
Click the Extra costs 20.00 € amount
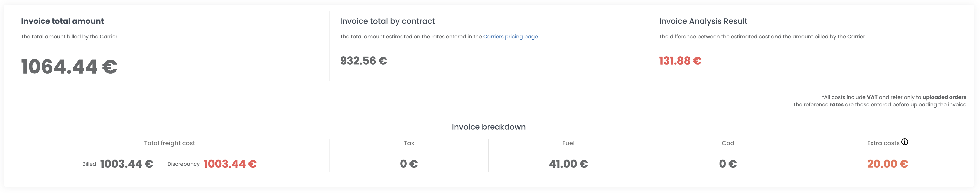tap(888, 164)
